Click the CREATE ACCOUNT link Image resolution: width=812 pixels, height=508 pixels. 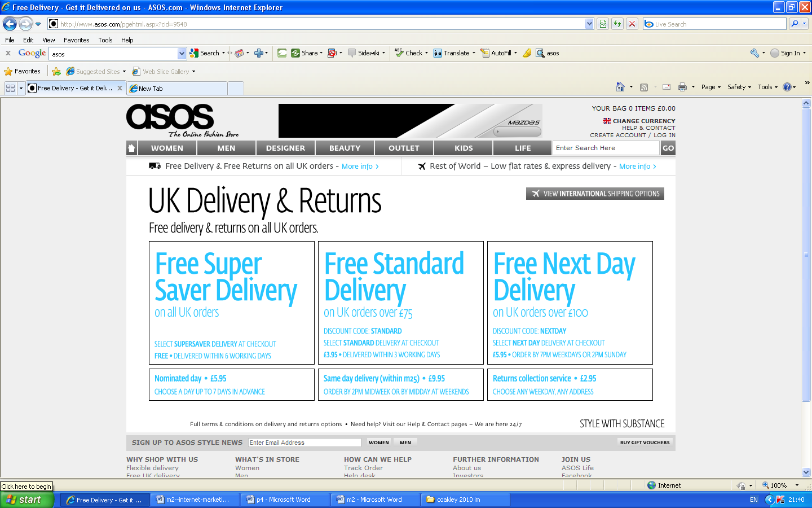618,135
